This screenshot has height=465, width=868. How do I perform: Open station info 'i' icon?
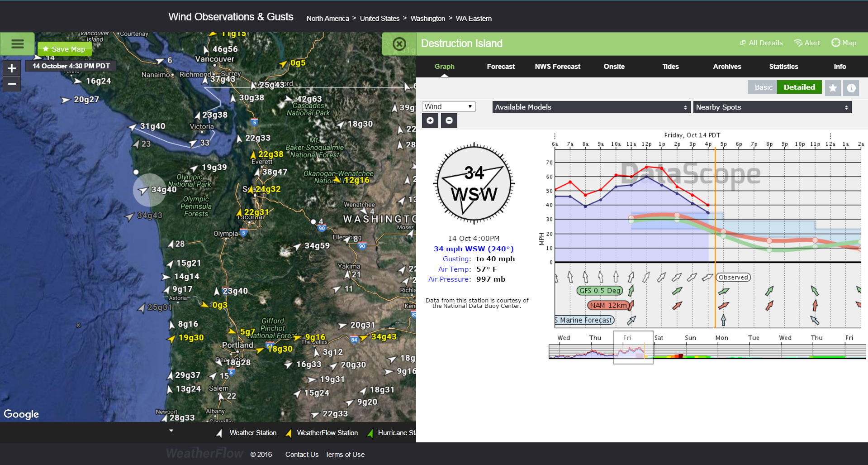[851, 88]
